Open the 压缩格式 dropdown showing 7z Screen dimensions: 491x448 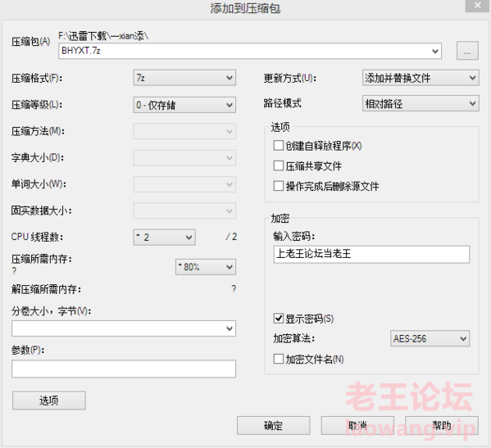(184, 78)
